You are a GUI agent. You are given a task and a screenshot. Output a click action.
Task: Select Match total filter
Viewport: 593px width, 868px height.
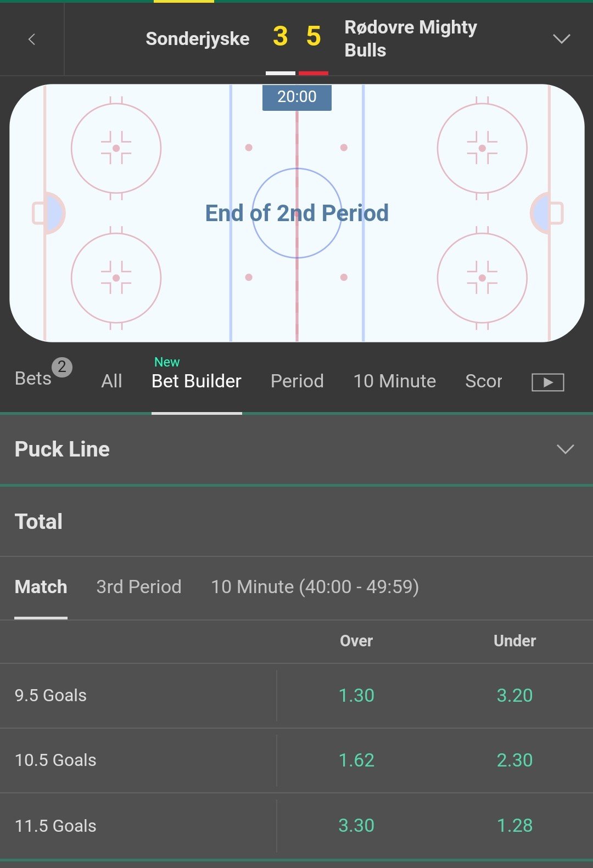41,587
